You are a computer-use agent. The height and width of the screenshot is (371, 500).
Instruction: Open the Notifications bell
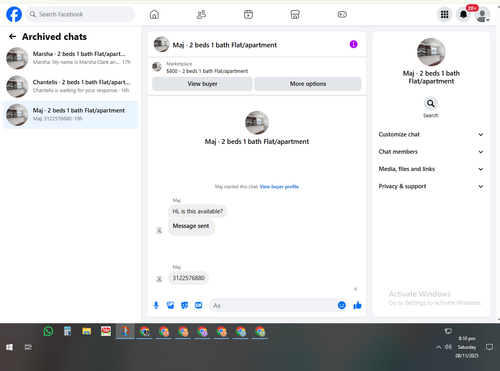coord(464,14)
